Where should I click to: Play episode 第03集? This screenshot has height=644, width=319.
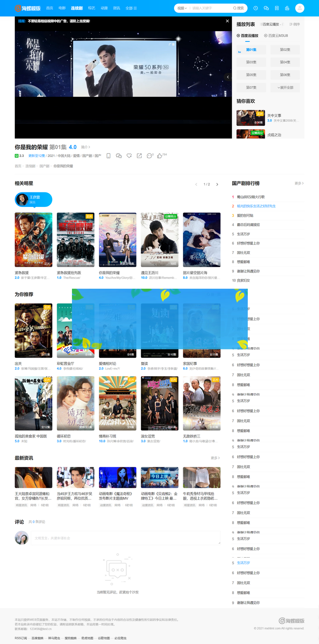(251, 62)
